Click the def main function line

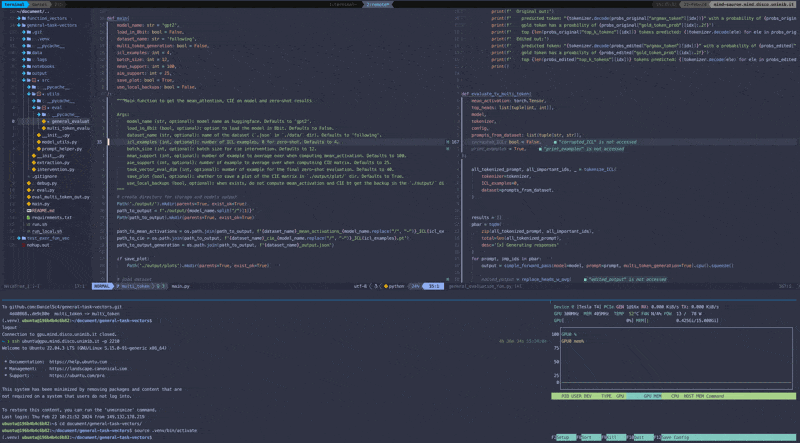[x=118, y=18]
